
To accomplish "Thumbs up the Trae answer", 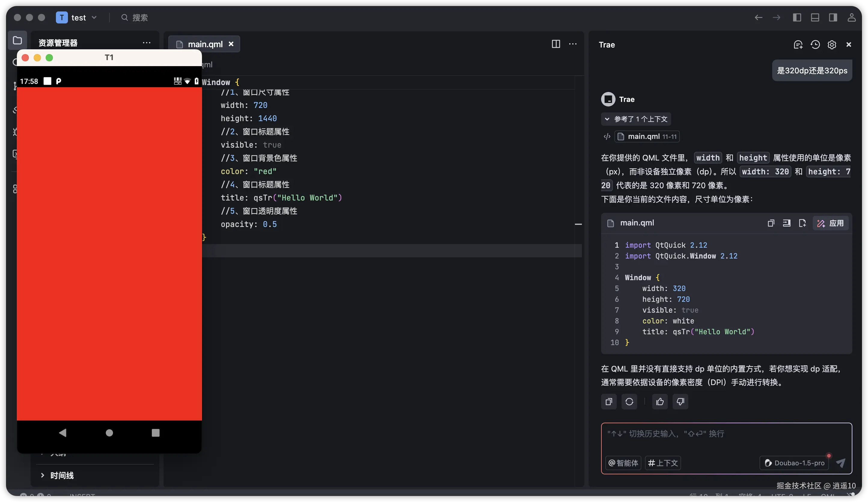I will pos(660,402).
